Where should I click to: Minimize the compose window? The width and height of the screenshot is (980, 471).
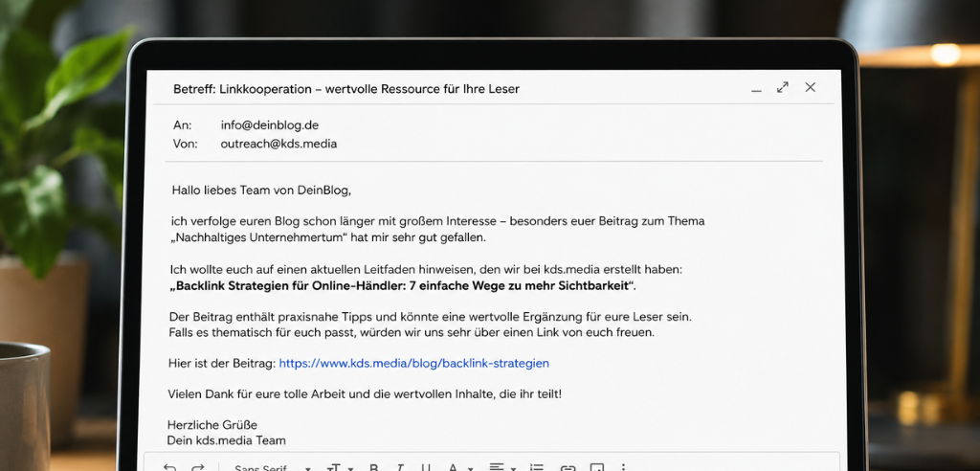[756, 89]
